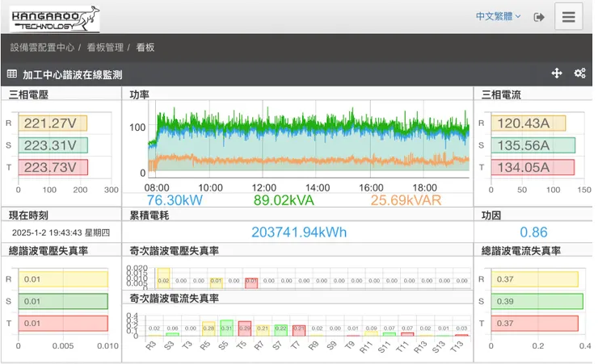Click the logout arrow icon
The width and height of the screenshot is (598, 364).
click(538, 17)
